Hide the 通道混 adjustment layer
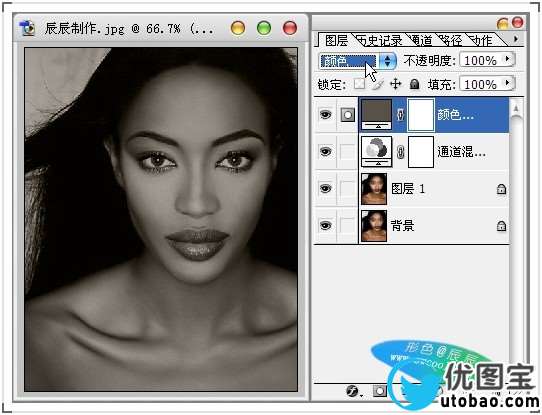The image size is (542, 415). pyautogui.click(x=325, y=151)
